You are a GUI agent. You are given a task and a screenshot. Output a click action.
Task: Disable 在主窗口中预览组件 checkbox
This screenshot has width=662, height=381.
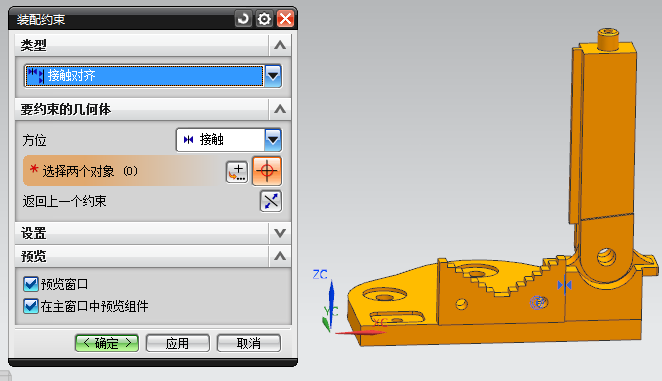[x=31, y=306]
